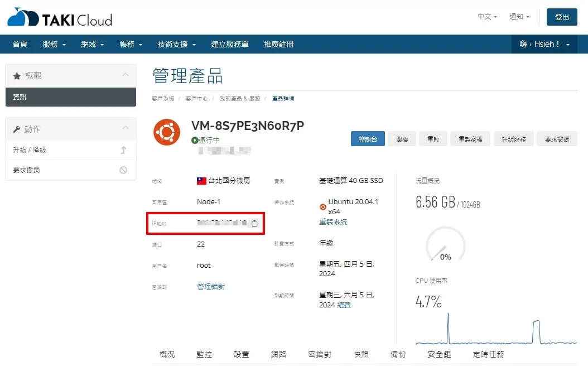Click the CPU usage line chart
588x376 pixels.
496,329
